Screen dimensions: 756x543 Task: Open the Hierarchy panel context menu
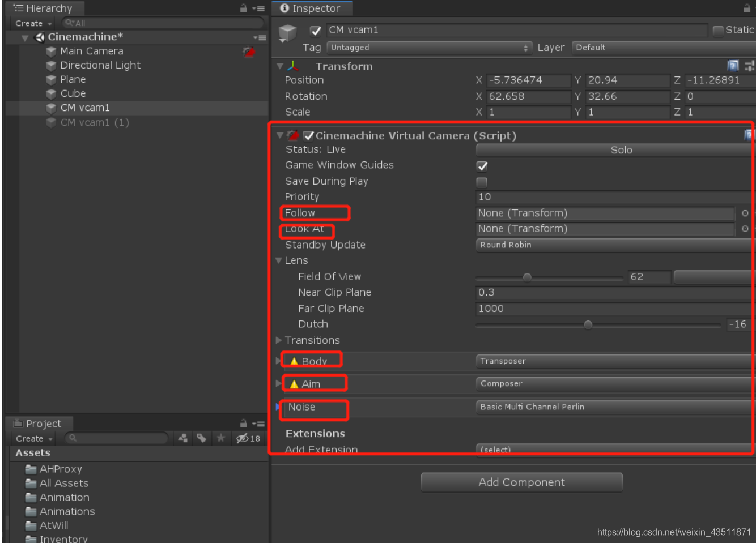point(258,8)
